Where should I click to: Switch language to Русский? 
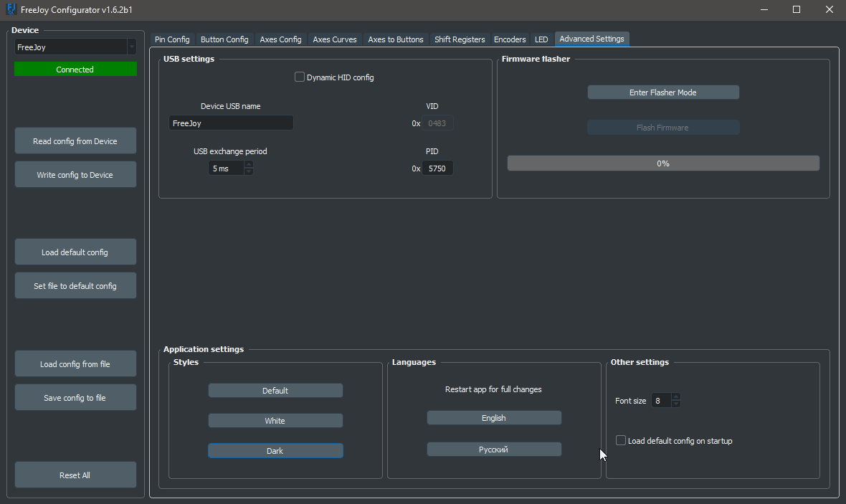pyautogui.click(x=494, y=450)
